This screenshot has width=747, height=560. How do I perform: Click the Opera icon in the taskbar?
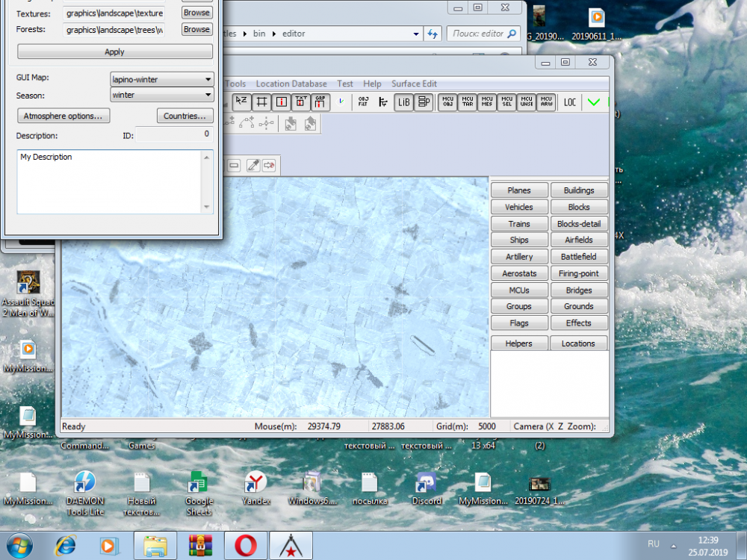245,546
